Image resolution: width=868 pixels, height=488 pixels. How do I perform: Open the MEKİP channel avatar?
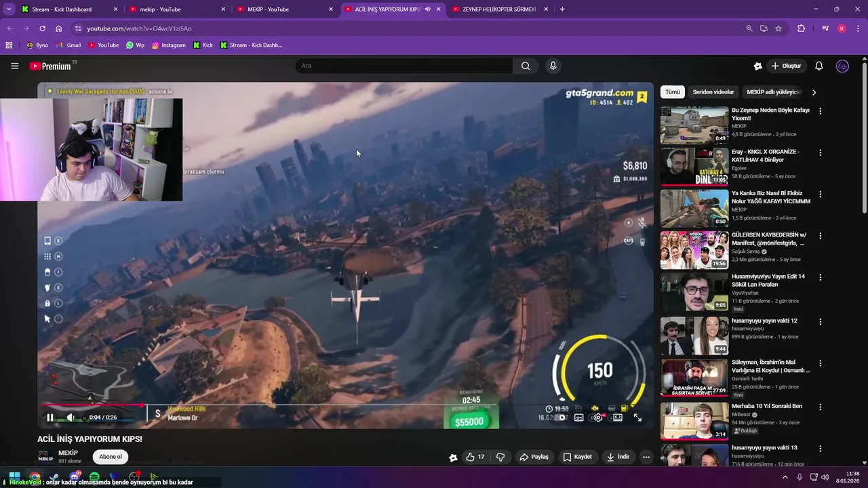(45, 457)
